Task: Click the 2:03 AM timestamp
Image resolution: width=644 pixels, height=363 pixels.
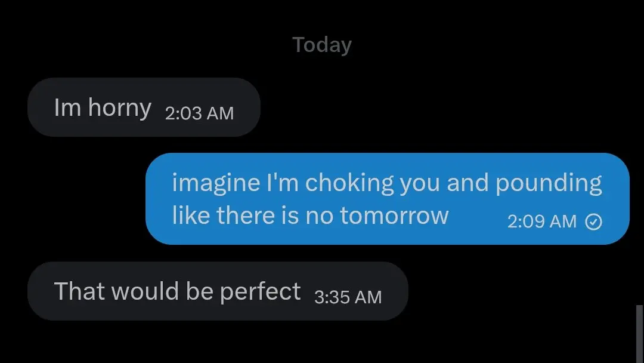Action: (x=199, y=113)
